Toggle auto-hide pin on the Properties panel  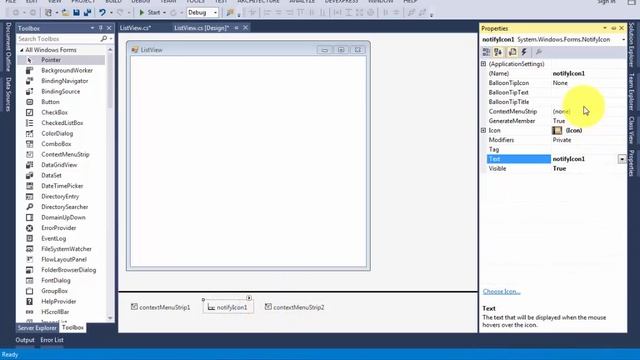[x=613, y=28]
